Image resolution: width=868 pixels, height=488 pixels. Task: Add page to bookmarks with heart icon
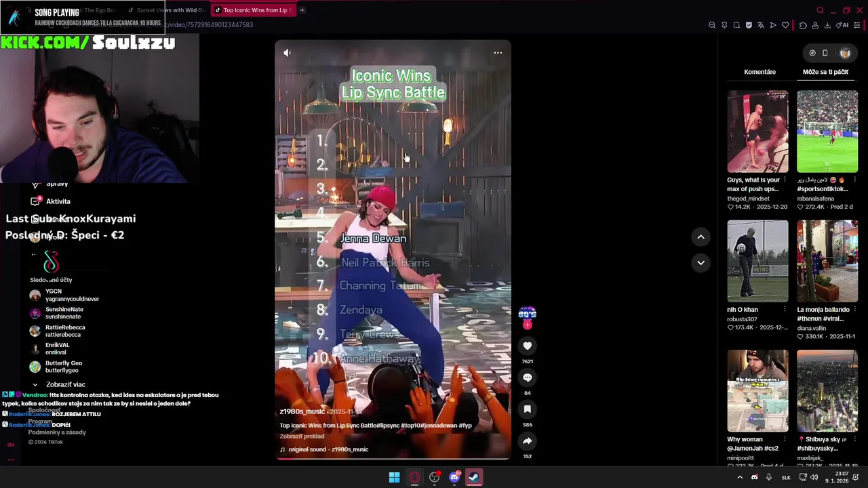[785, 25]
